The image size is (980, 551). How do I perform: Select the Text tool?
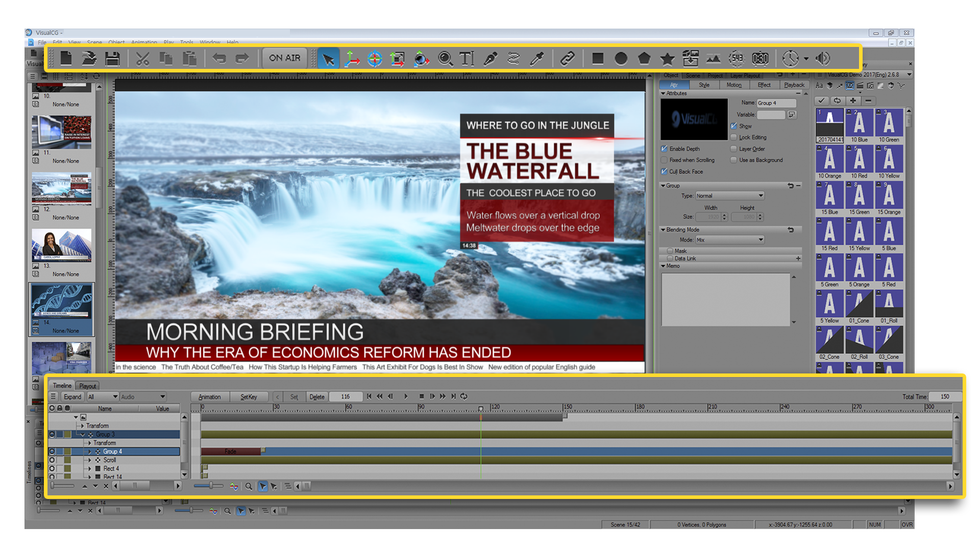(x=467, y=58)
